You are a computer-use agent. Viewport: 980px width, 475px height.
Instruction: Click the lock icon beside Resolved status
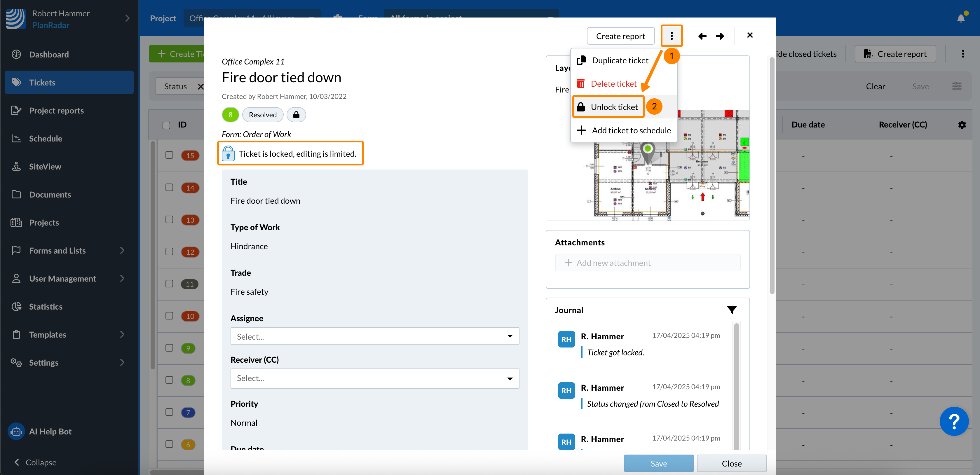(296, 114)
